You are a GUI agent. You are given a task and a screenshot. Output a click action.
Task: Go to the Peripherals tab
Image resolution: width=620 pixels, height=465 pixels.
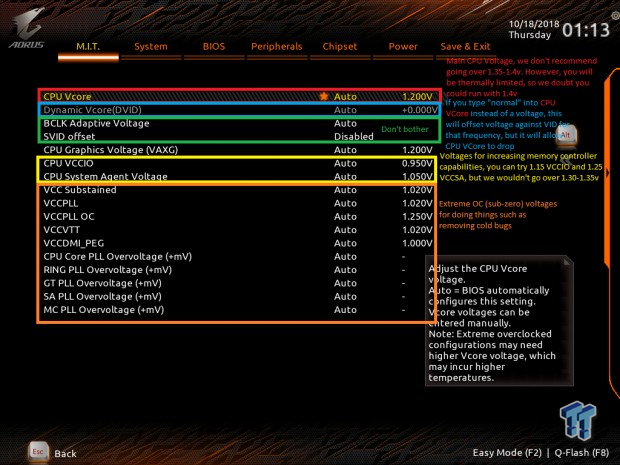tap(276, 47)
